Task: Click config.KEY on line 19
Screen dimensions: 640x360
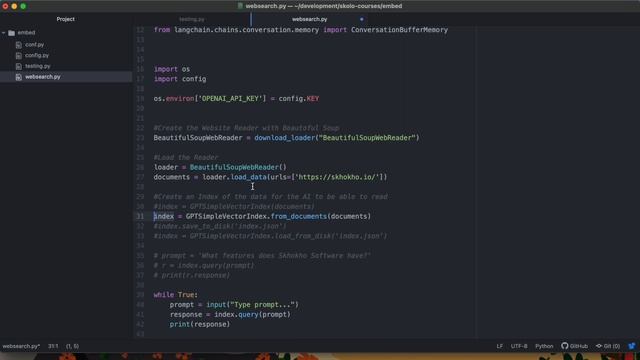Action: [299, 99]
